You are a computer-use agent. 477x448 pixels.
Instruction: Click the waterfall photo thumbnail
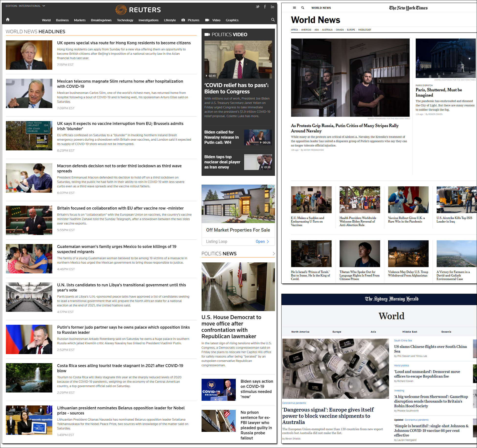click(x=29, y=378)
